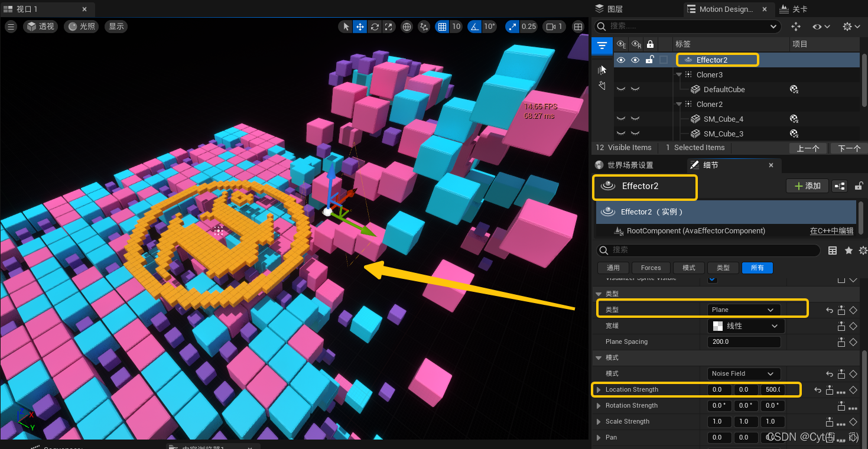Switch the world/local coordinate globe icon
868x449 pixels.
point(407,27)
